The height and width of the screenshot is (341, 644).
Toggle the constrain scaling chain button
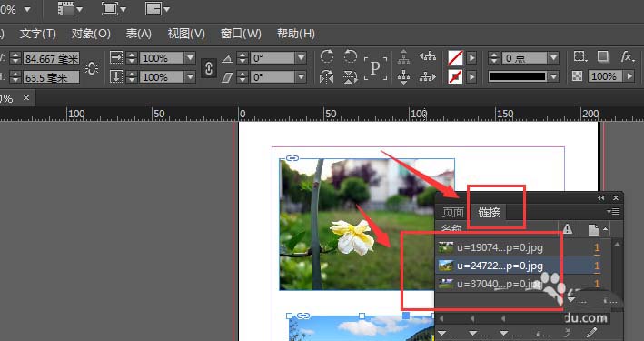209,68
